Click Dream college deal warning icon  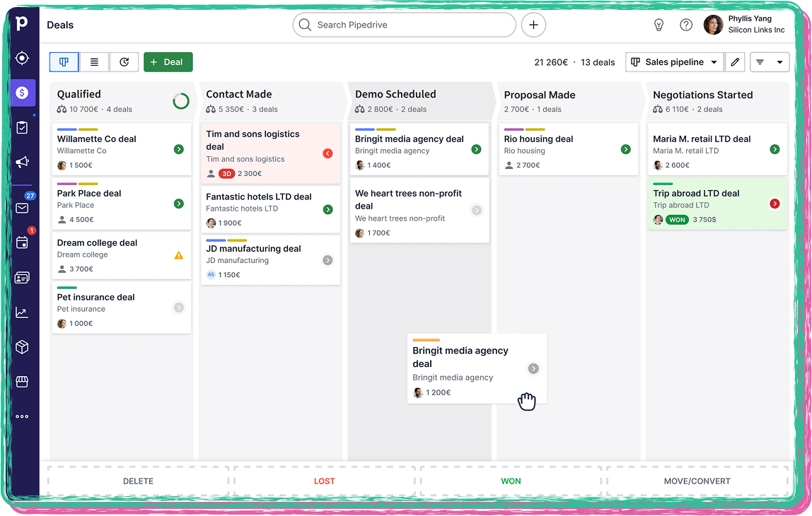(x=179, y=255)
